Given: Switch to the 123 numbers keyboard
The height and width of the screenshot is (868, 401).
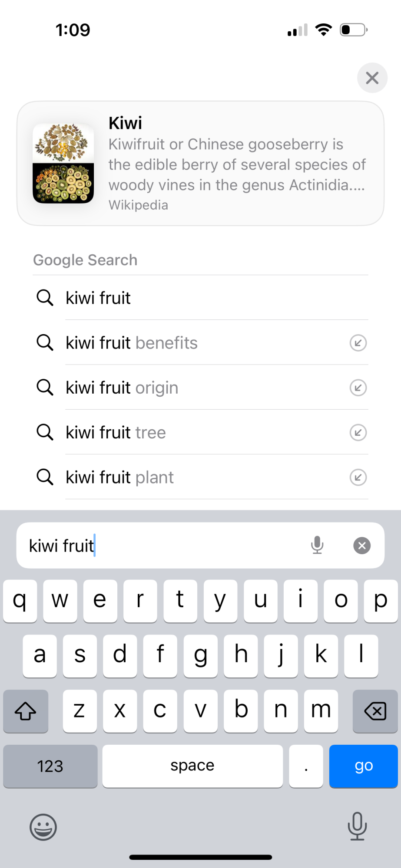Looking at the screenshot, I should pyautogui.click(x=50, y=766).
